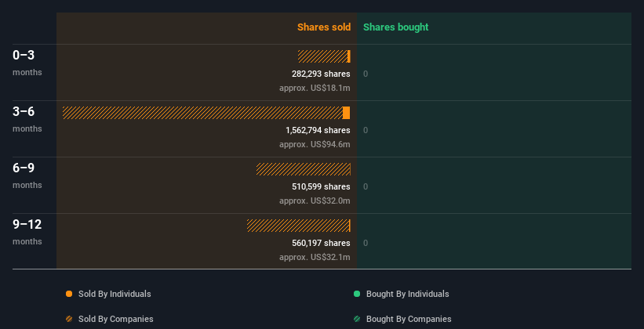Click the 9–12 months striped sold bar
644x329 pixels.
click(298, 226)
